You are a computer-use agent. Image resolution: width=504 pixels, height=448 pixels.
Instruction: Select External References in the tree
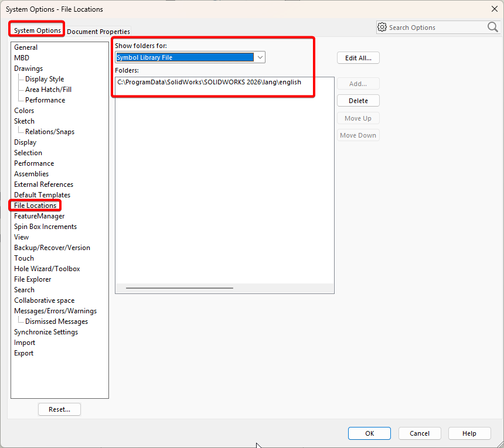44,184
